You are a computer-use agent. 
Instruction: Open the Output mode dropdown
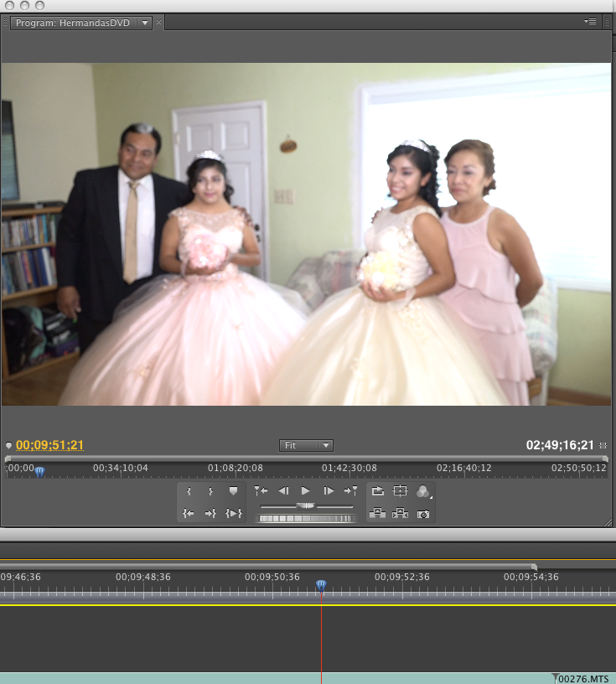click(423, 492)
